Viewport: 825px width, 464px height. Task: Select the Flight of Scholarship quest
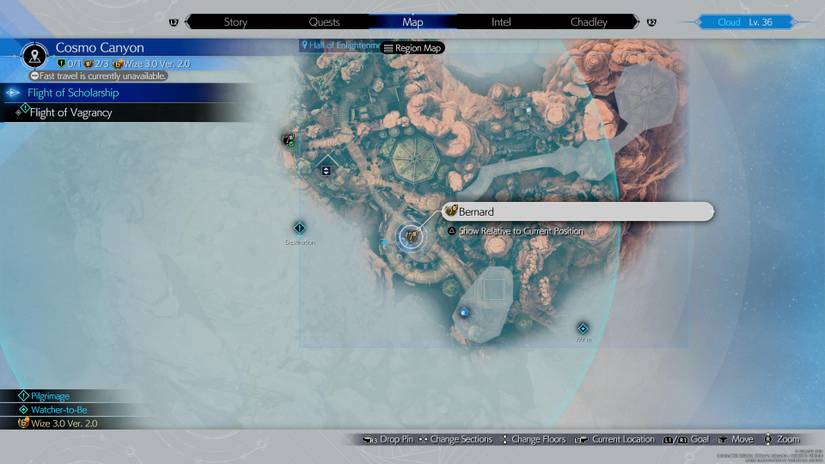[x=73, y=93]
